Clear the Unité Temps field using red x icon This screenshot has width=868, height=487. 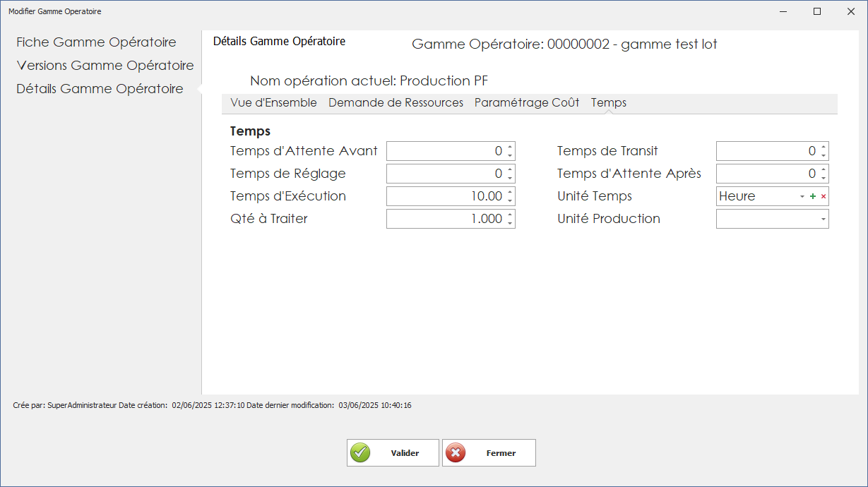(824, 196)
